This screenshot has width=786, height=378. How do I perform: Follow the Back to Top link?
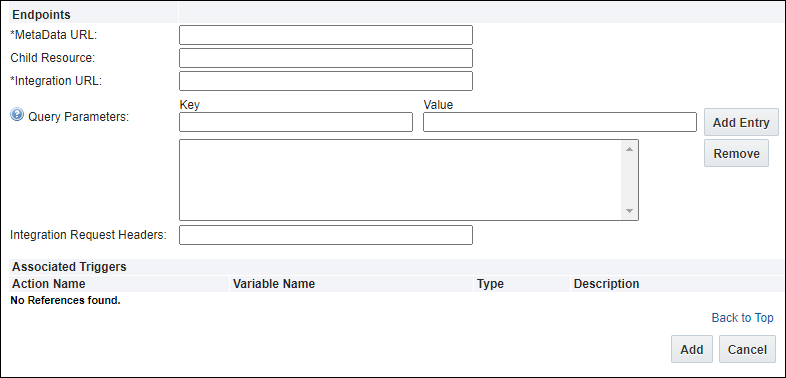(742, 318)
